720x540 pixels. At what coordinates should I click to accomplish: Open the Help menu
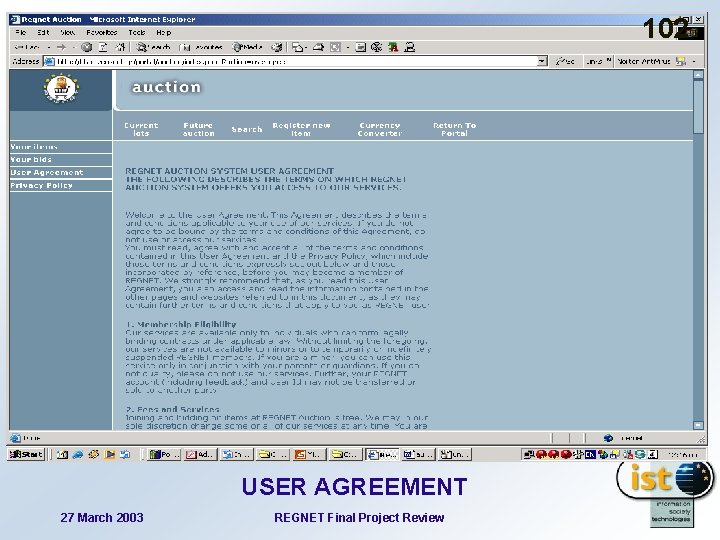coord(163,33)
